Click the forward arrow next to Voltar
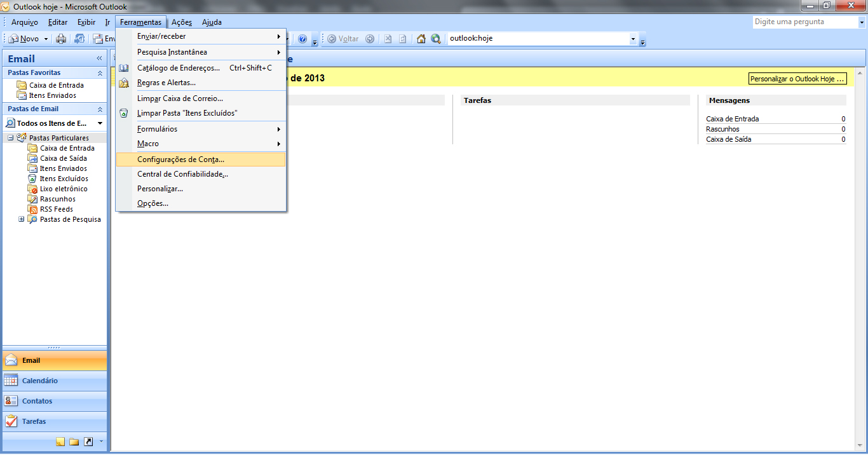 tap(370, 39)
